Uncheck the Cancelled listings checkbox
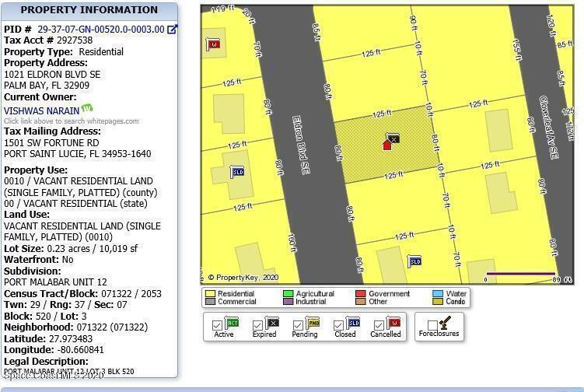 tap(379, 326)
